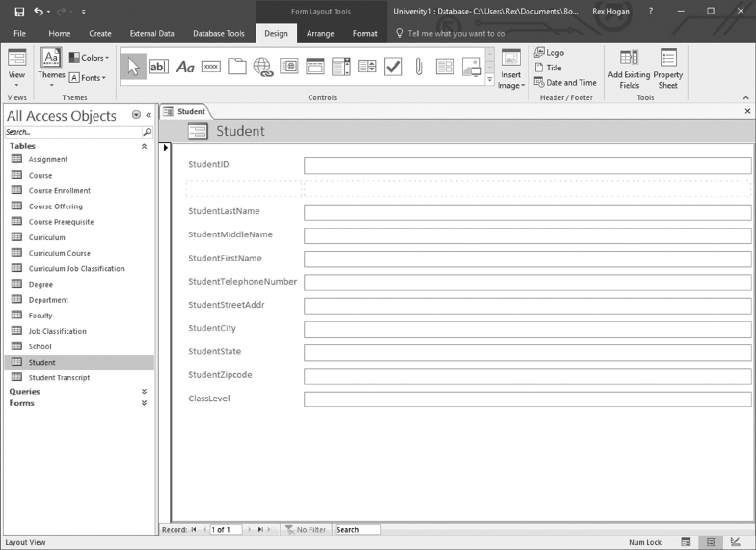Insert an Attachment paperclip control
Image resolution: width=756 pixels, height=550 pixels.
tap(418, 67)
